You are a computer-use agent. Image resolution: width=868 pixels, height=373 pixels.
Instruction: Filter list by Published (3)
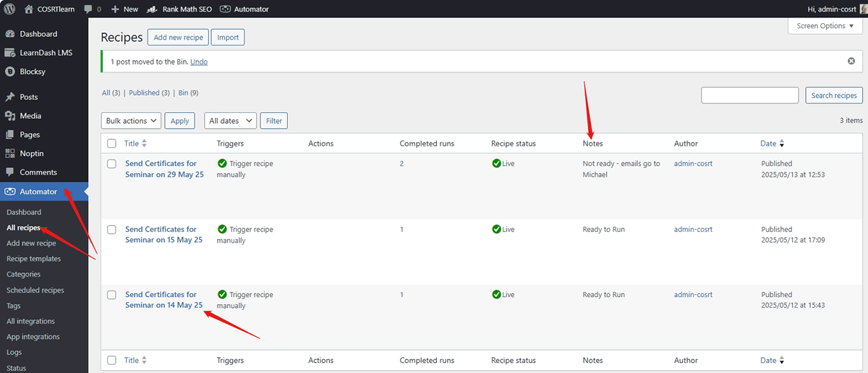click(149, 93)
